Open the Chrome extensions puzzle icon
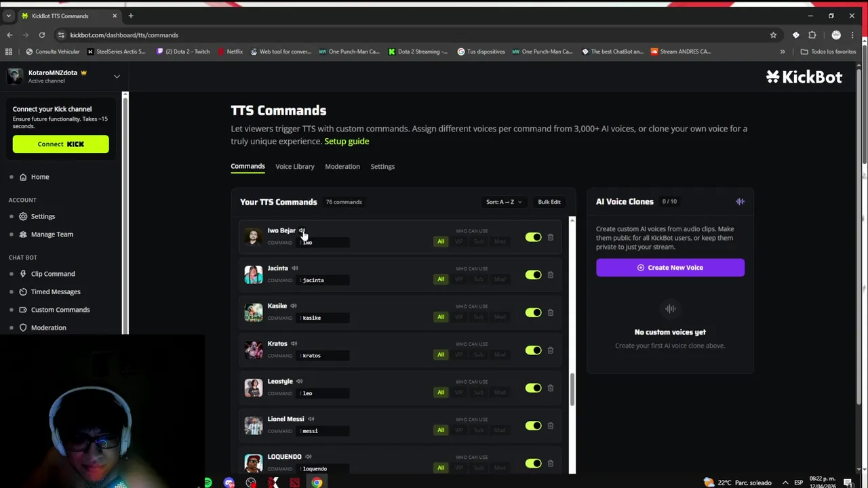Viewport: 868px width, 488px height. 812,35
